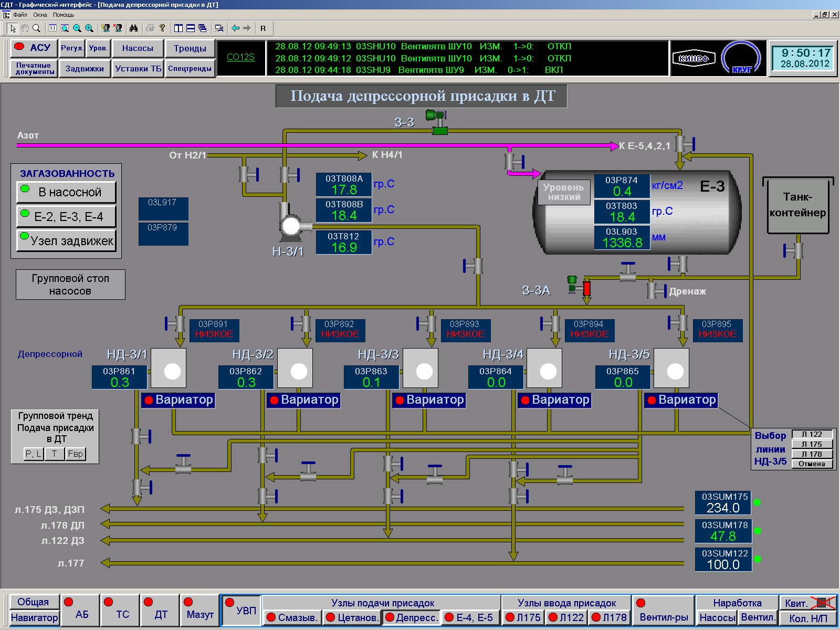Viewport: 840px width, 630px height.
Task: Toggle Вариатор for pump НД-3/5
Action: click(x=681, y=400)
